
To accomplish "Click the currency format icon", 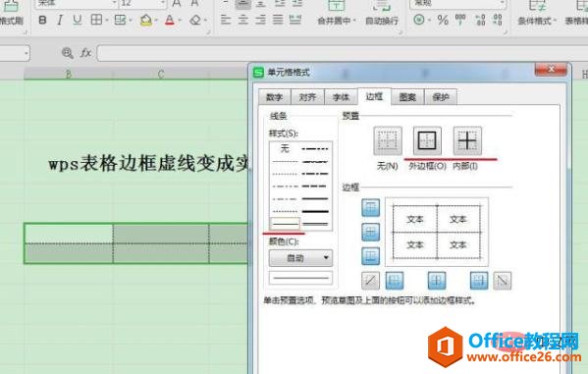I will click(419, 20).
